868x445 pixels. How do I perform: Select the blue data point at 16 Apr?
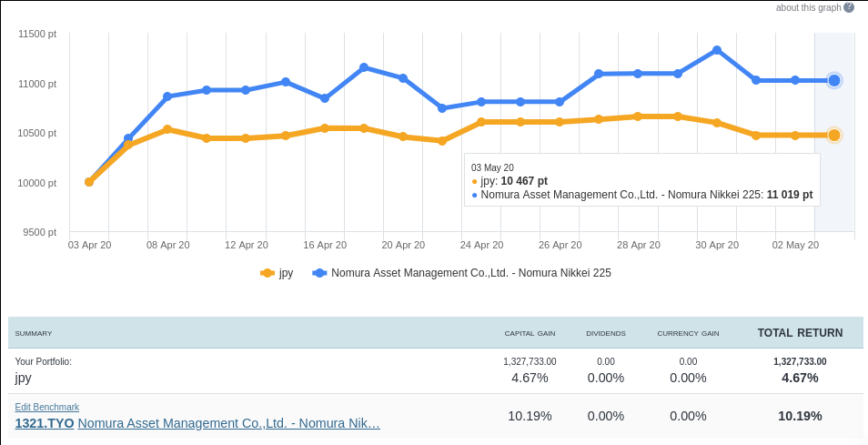click(325, 98)
